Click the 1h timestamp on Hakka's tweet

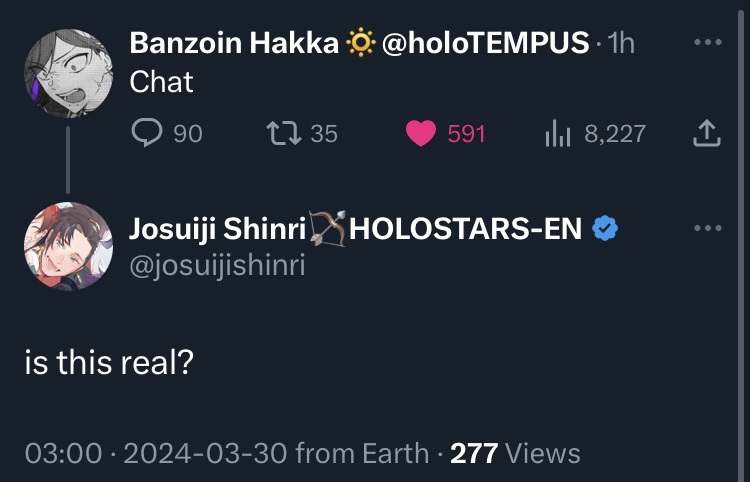622,44
